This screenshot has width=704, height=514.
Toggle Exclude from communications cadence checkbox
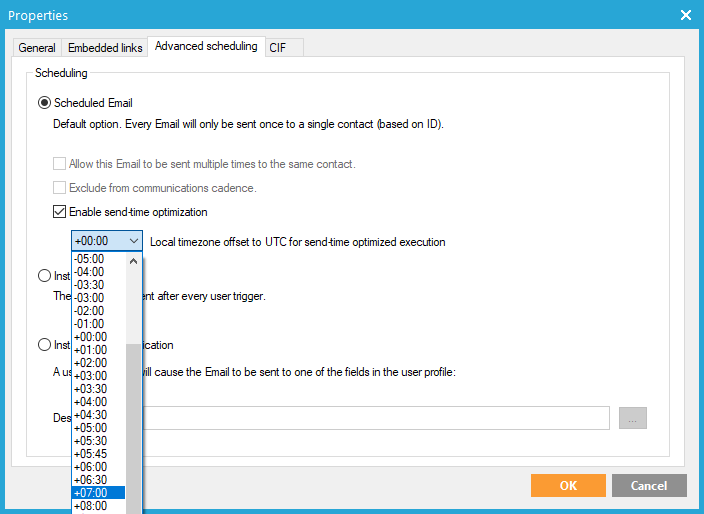click(60, 187)
